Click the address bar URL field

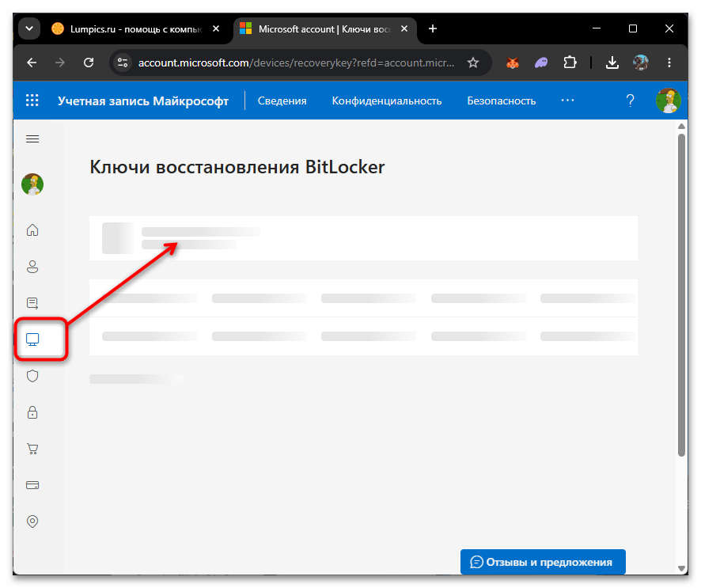(x=296, y=63)
